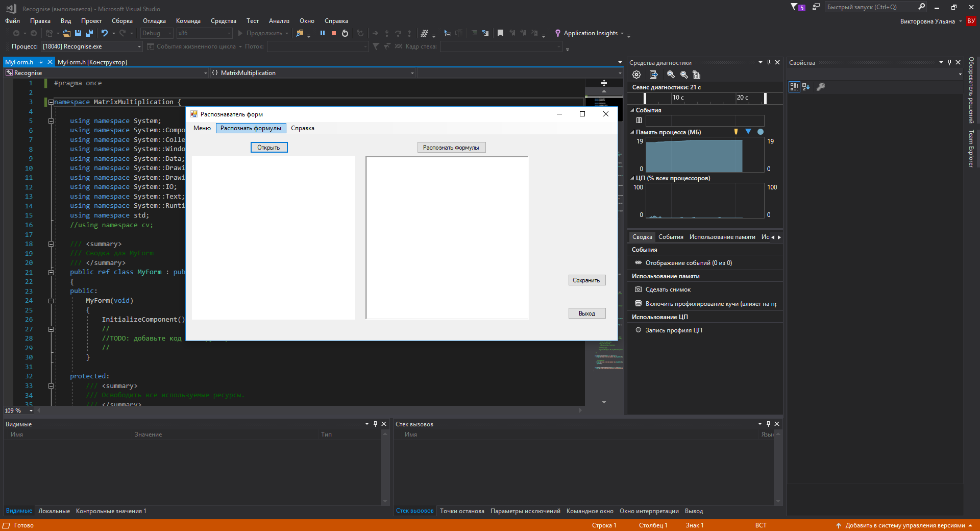980x531 pixels.
Task: Open the Recognise scope dropdown in editor
Action: [107, 73]
